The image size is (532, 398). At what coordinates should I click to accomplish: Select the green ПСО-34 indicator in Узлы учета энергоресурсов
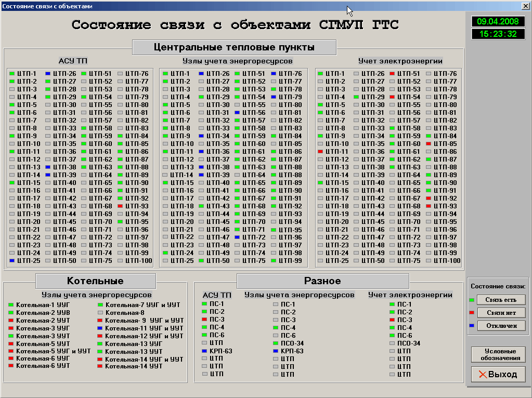click(x=275, y=343)
